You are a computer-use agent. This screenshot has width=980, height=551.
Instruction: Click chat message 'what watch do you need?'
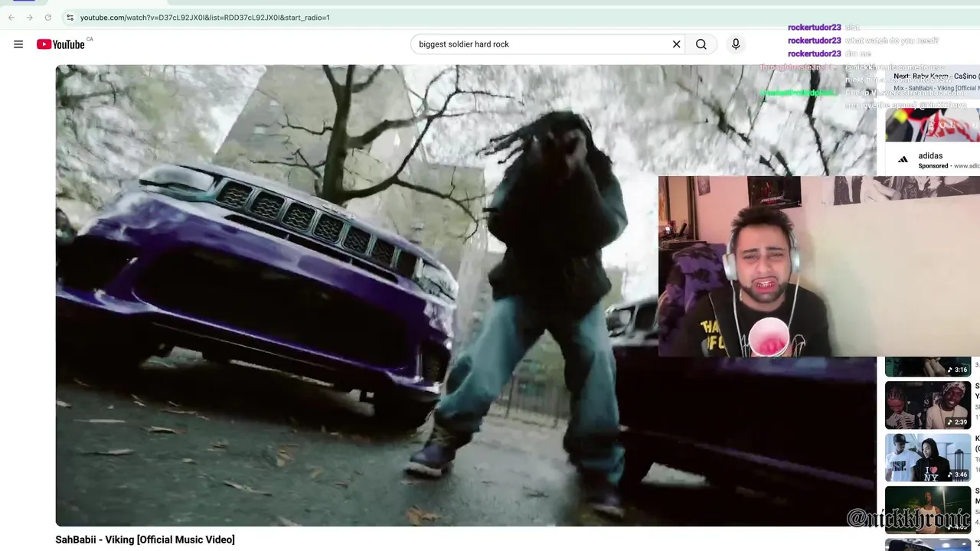coord(892,41)
